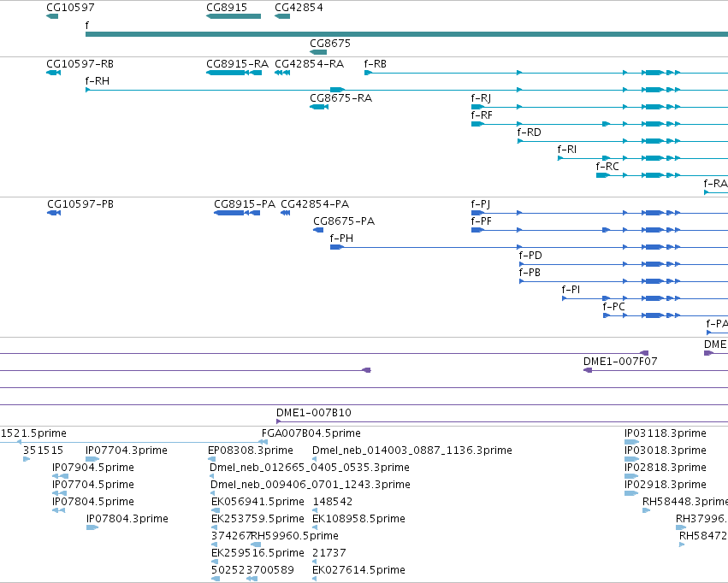
Task: Select the CG10597-PB protein glyph
Action: [x=54, y=213]
